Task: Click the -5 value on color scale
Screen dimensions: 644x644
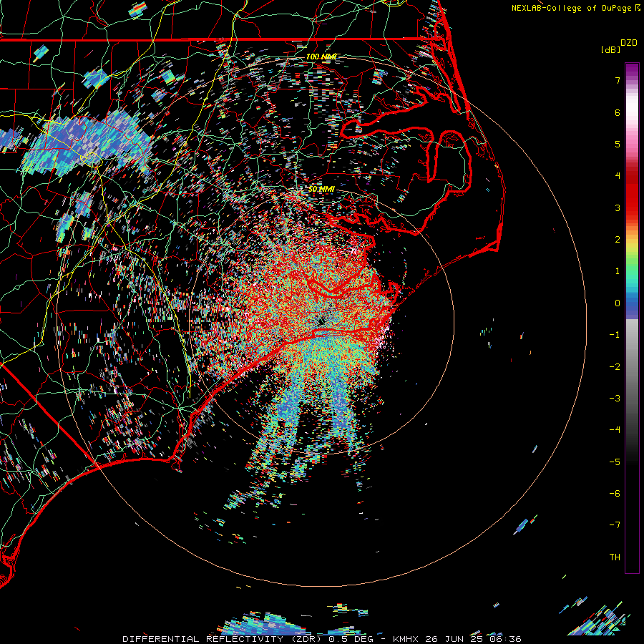Action: point(615,462)
